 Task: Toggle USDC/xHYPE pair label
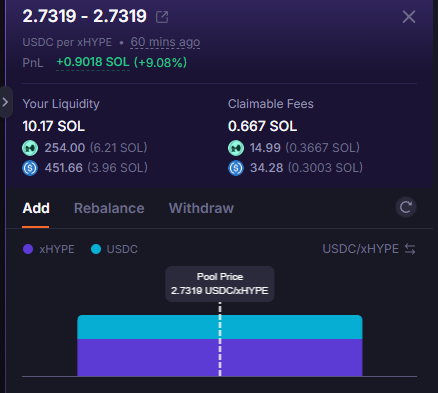tap(360, 249)
